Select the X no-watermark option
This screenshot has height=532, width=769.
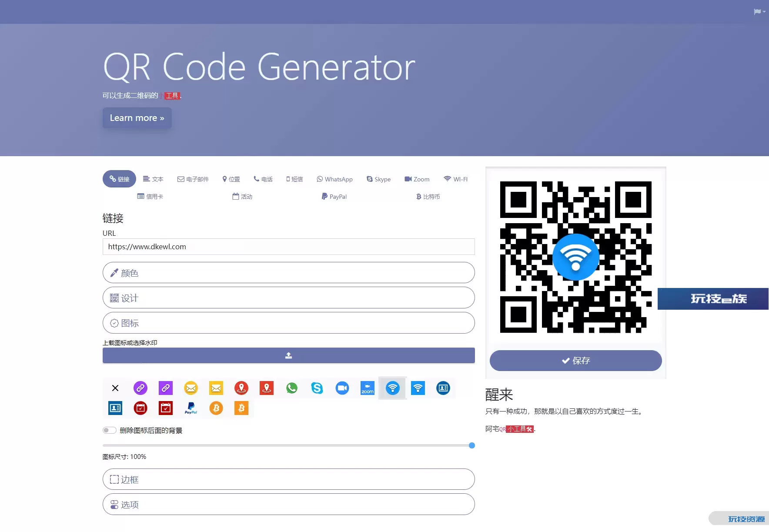click(x=115, y=388)
